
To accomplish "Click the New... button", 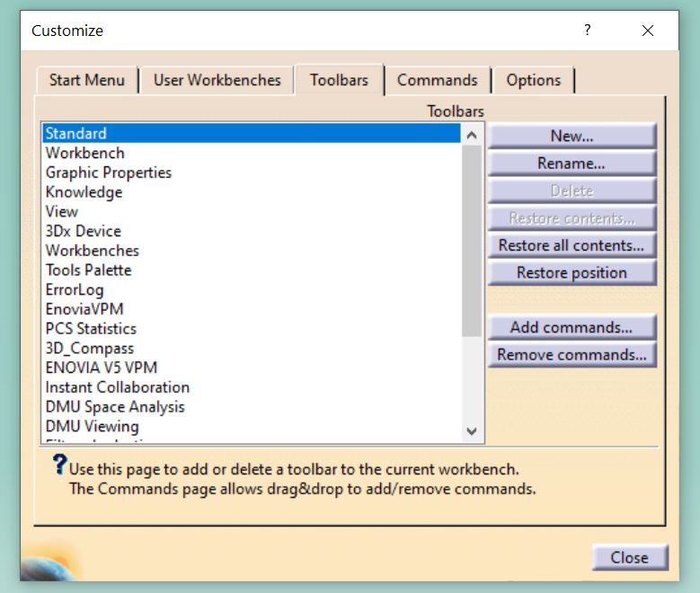I will (x=572, y=137).
